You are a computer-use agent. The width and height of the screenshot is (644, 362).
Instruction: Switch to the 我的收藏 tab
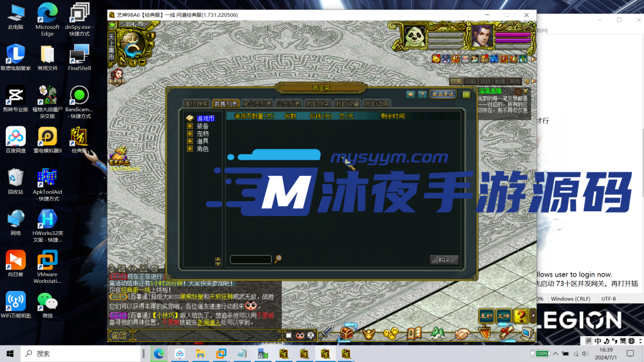click(347, 104)
